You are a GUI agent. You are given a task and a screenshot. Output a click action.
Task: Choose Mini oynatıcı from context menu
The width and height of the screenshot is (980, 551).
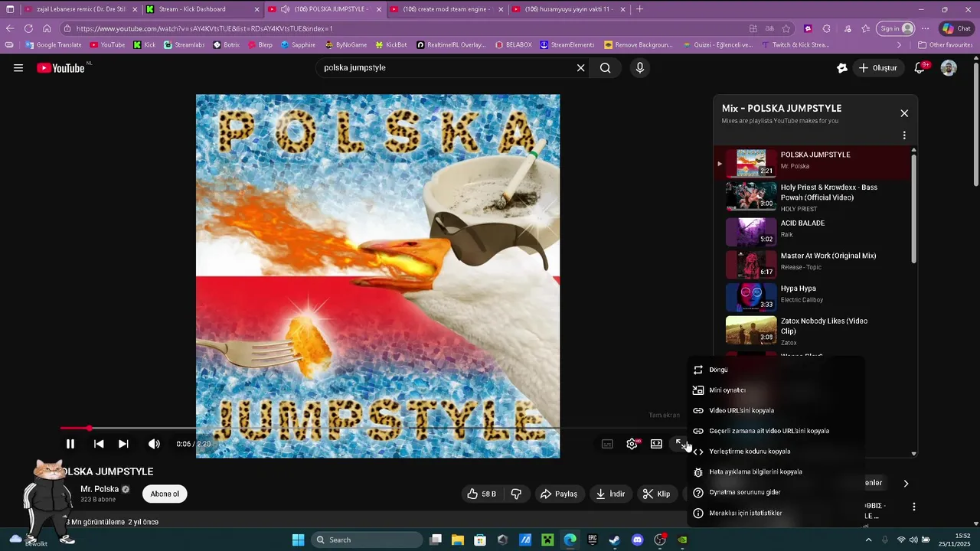coord(776,390)
